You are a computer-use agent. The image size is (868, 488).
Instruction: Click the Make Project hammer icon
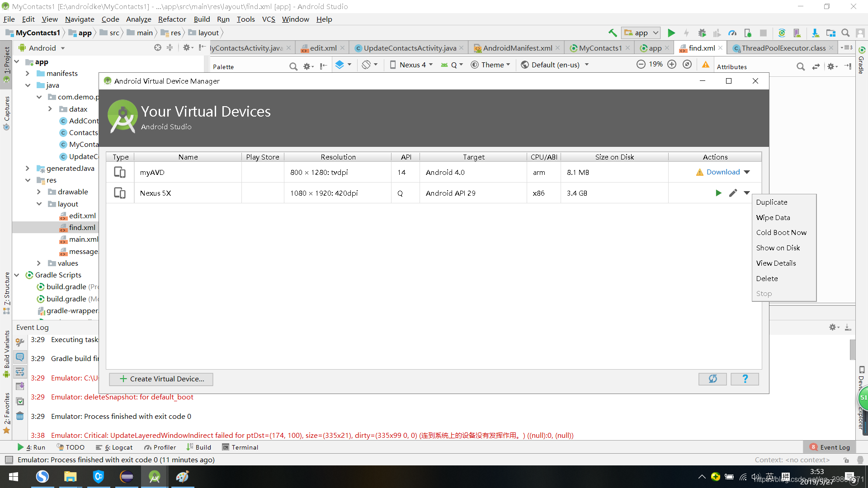coord(613,33)
